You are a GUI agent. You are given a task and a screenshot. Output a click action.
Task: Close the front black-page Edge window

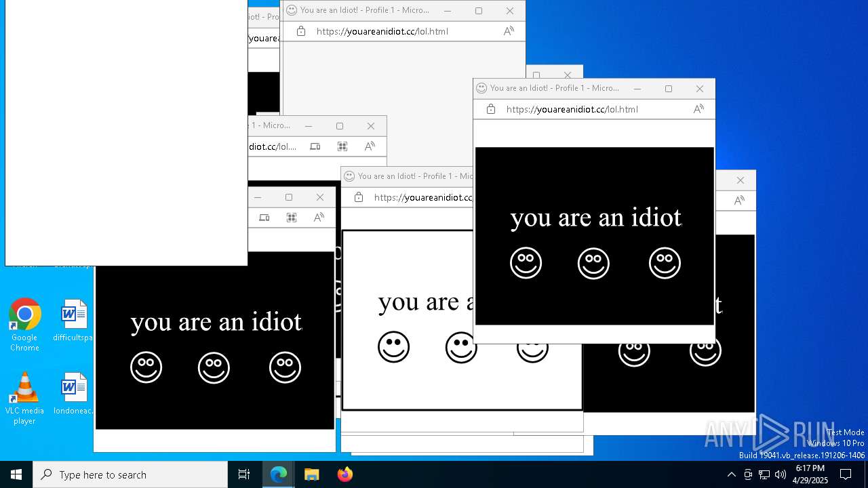[x=699, y=88]
